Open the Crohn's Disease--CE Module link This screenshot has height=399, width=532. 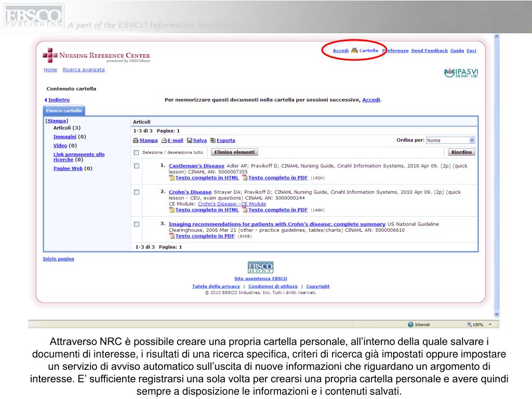tap(232, 204)
